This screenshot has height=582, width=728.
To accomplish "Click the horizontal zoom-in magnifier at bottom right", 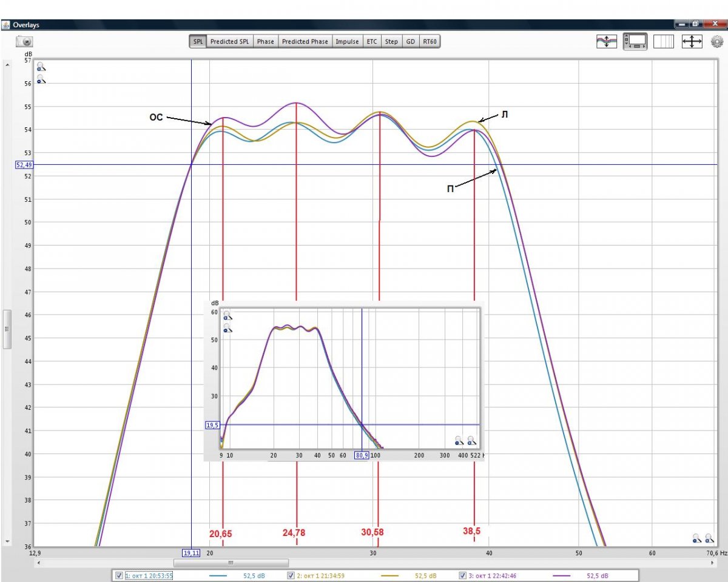I will pos(709,538).
